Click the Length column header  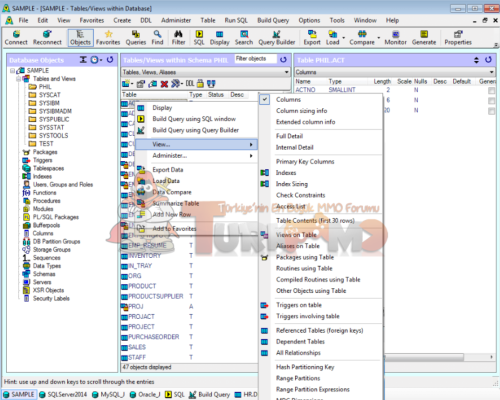click(x=382, y=81)
